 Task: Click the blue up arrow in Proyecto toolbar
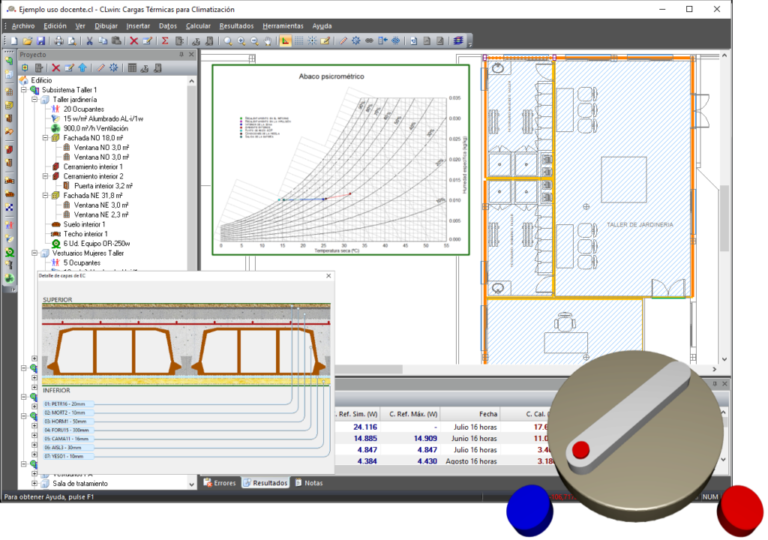[82, 68]
